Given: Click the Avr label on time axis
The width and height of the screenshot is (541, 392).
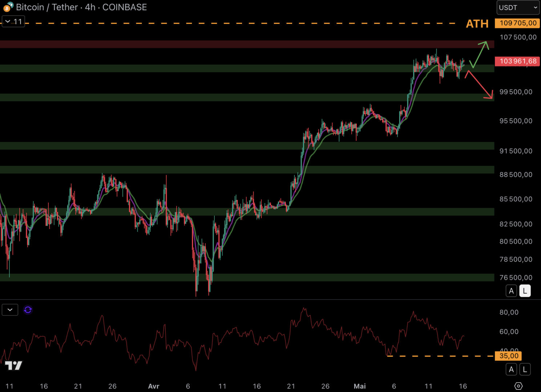Looking at the screenshot, I should tap(154, 386).
